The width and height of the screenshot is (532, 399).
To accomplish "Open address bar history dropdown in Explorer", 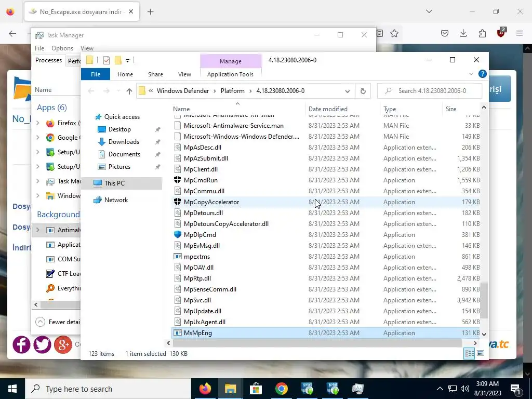I will (347, 91).
